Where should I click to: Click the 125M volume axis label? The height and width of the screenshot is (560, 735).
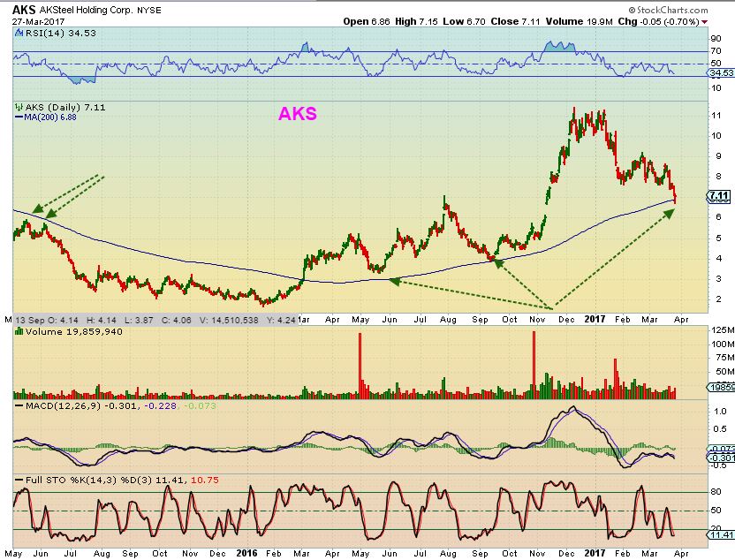point(723,330)
